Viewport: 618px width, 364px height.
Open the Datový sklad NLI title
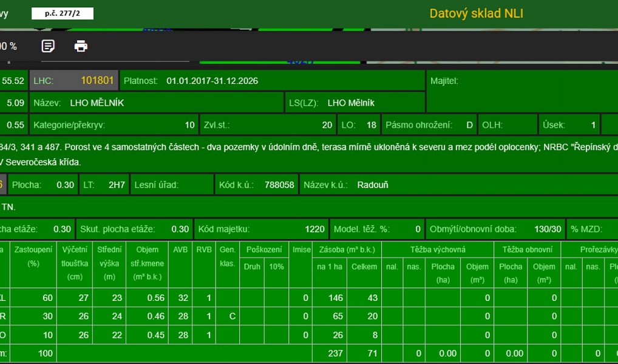click(476, 13)
